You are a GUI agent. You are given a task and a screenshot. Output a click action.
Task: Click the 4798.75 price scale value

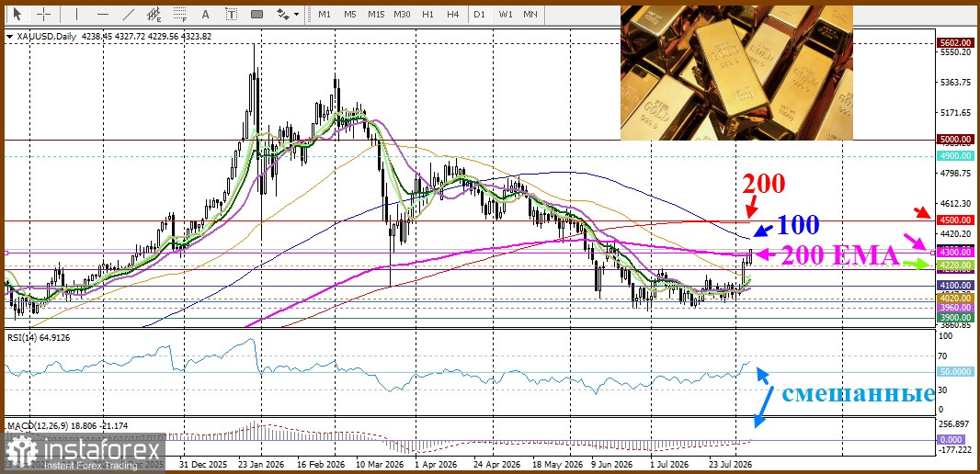click(954, 173)
